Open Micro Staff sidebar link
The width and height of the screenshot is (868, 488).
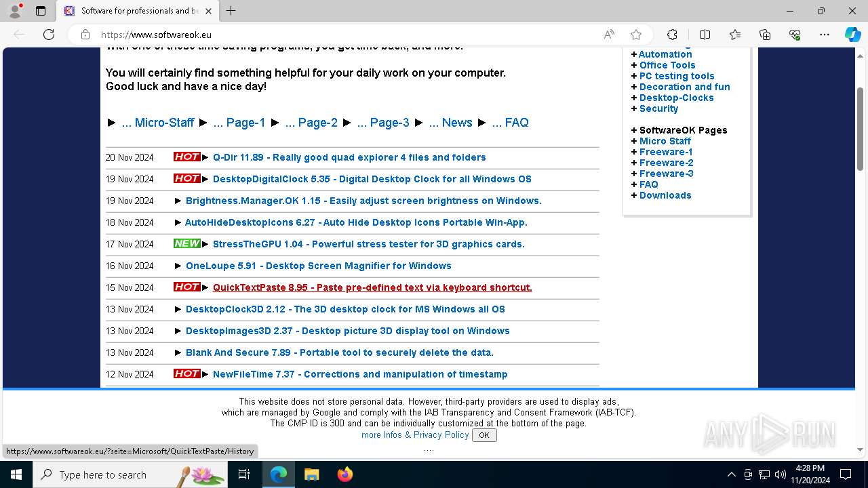[665, 141]
